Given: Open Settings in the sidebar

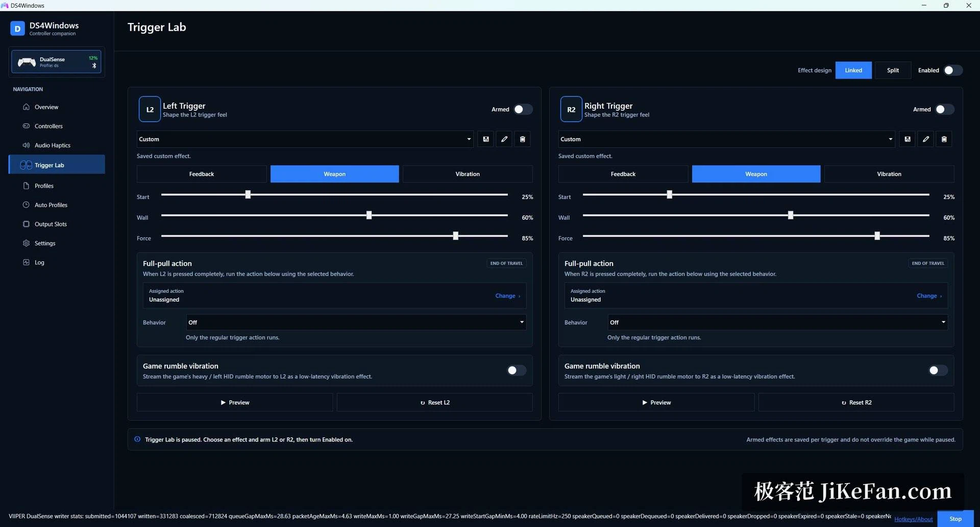Looking at the screenshot, I should coord(57,243).
